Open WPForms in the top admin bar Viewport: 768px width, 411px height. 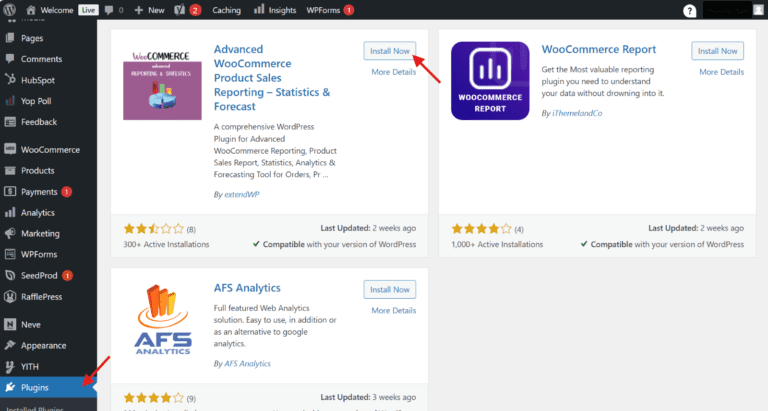point(323,10)
